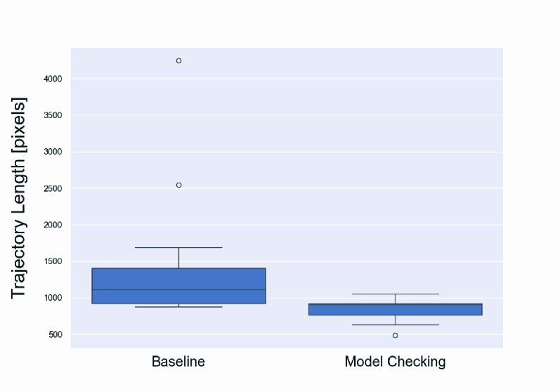Screen dimensions: 560x392
Task: Click the "Model Checking" x-axis label
Action: (x=395, y=362)
